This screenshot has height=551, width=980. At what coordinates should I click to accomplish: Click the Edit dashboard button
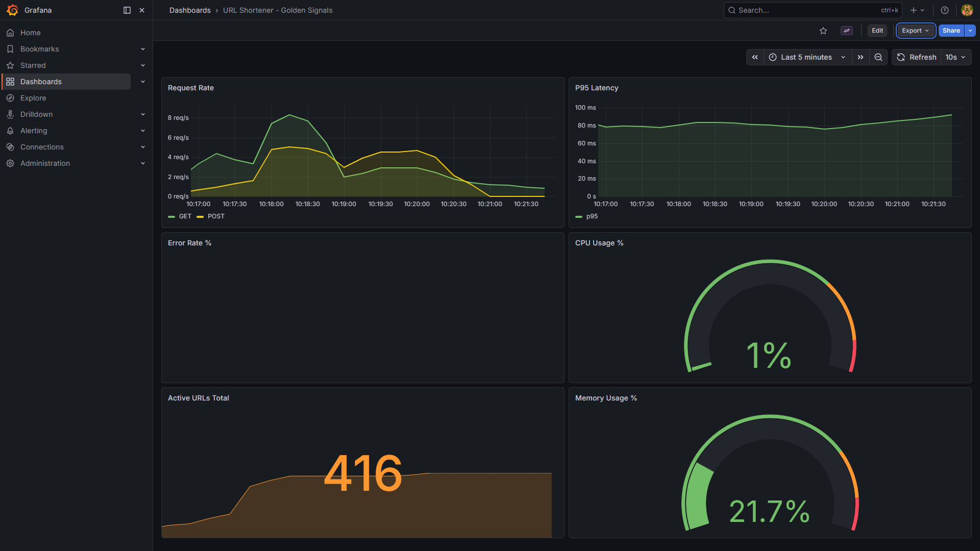point(877,31)
